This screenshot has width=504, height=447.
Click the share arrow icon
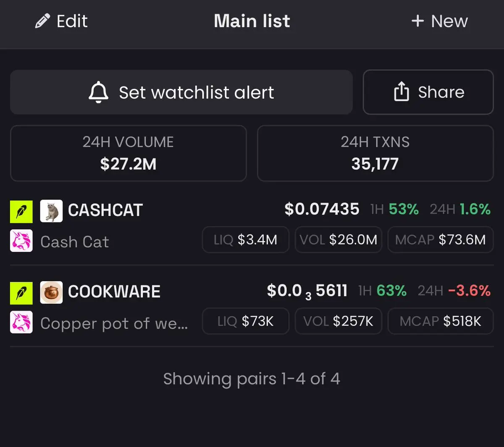tap(401, 91)
